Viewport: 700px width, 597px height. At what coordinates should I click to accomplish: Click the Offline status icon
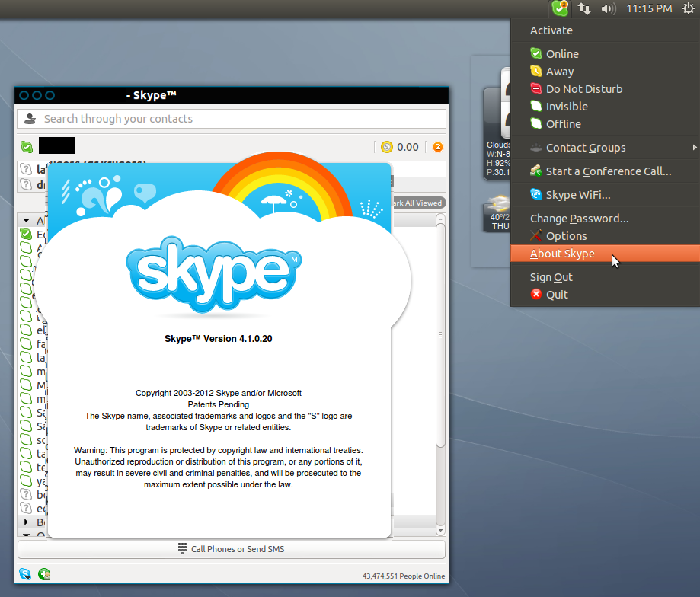535,123
